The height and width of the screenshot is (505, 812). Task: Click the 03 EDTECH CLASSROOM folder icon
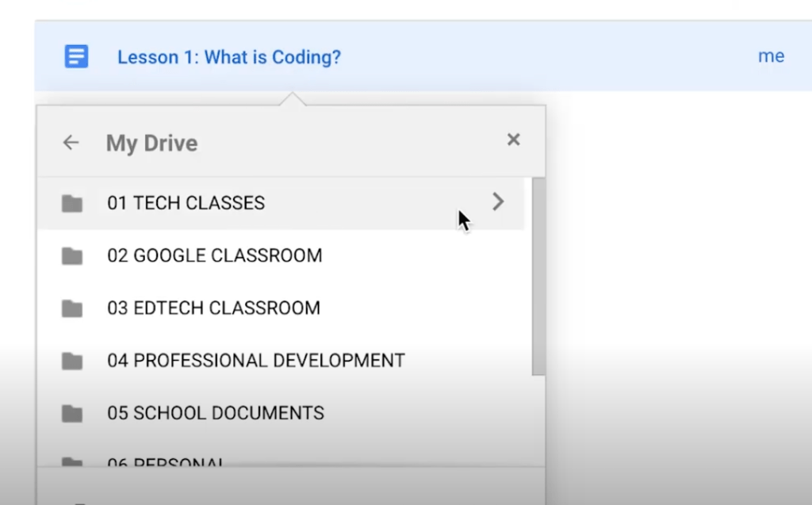(x=72, y=308)
